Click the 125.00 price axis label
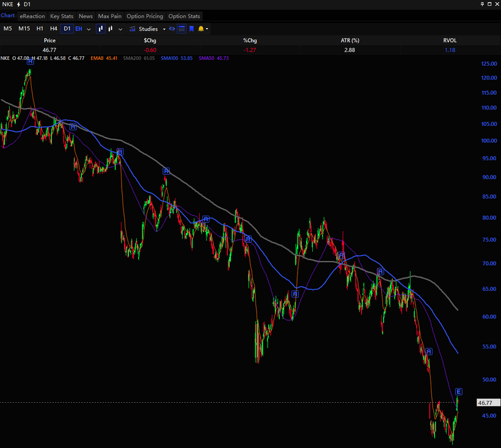501x448 pixels. coord(489,64)
